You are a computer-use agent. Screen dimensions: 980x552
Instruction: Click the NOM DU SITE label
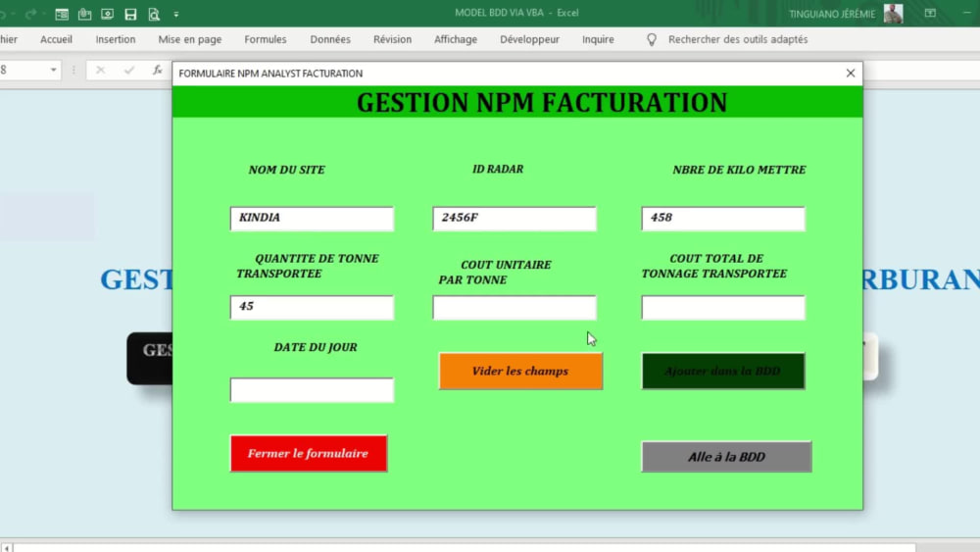click(287, 170)
